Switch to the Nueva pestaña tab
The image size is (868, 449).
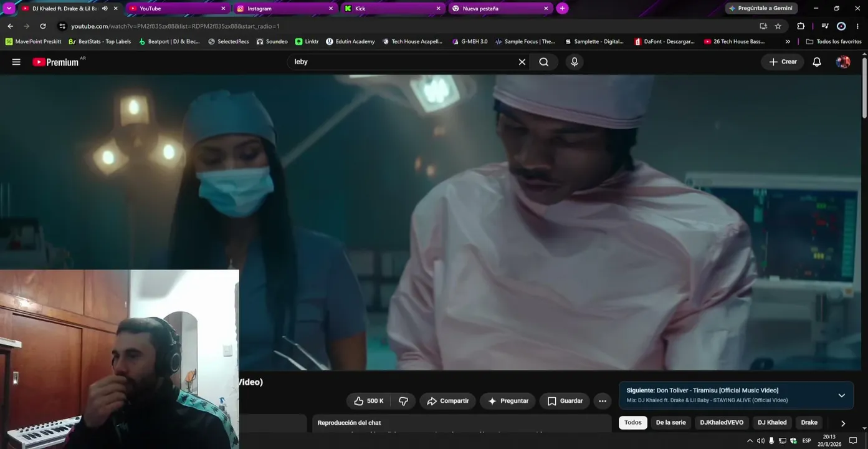[500, 9]
